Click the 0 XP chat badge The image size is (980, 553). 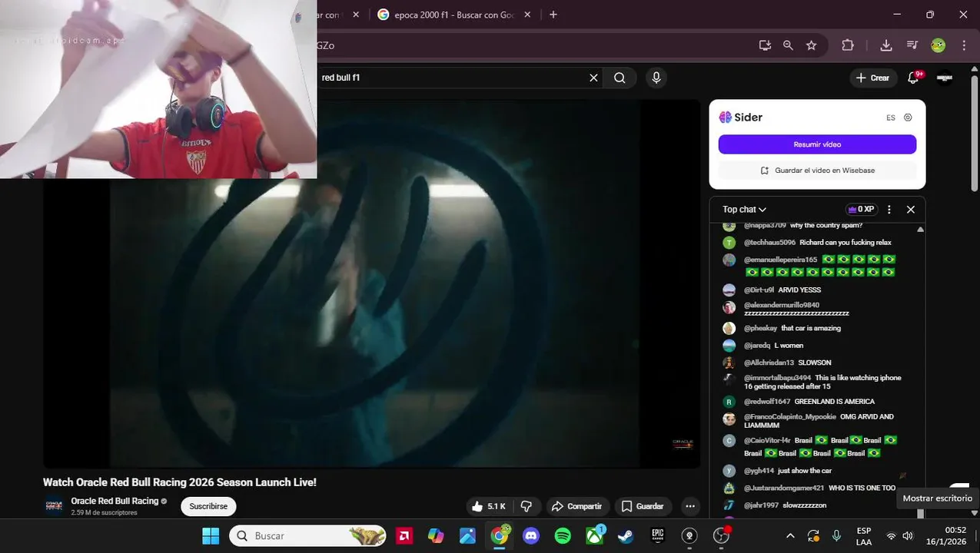click(862, 210)
